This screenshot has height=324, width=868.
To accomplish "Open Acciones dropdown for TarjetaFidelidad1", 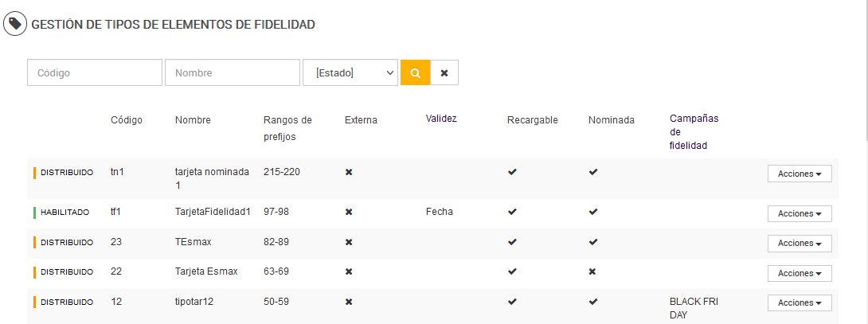I will click(x=800, y=213).
